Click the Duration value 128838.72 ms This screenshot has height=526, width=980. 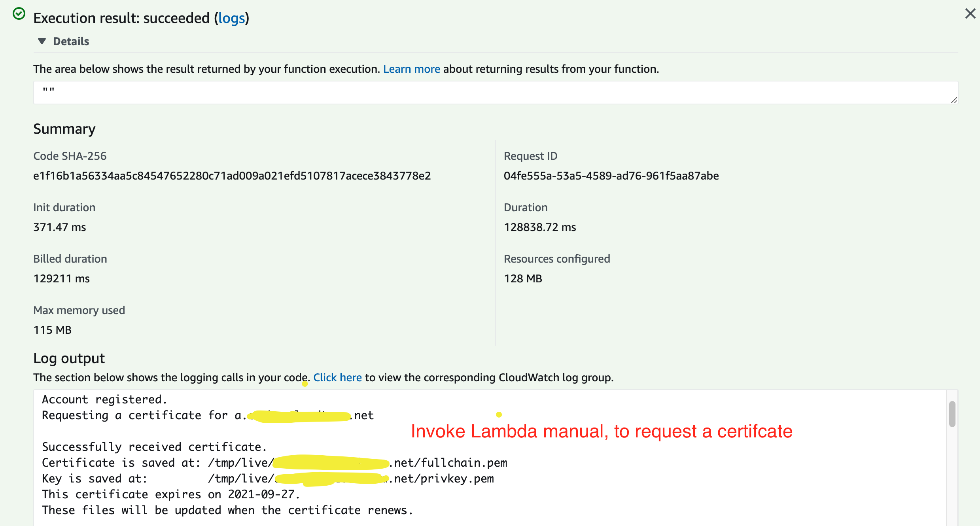(539, 227)
